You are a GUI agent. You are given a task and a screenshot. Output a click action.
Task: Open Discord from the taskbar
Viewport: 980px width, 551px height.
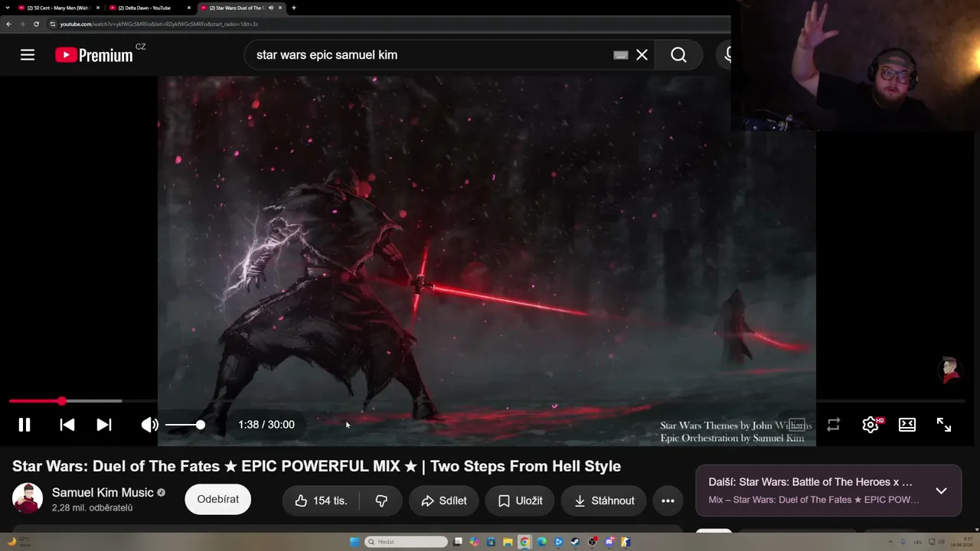(x=609, y=542)
